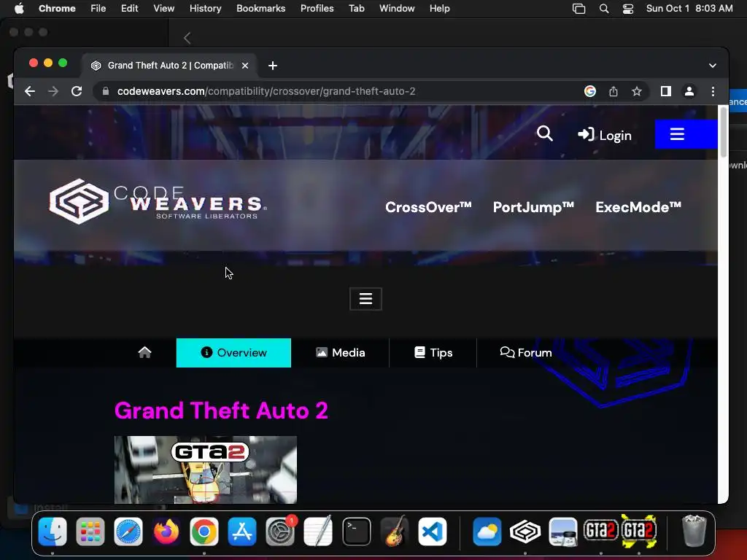The width and height of the screenshot is (747, 560).
Task: Switch to the Media tab
Action: 340,353
